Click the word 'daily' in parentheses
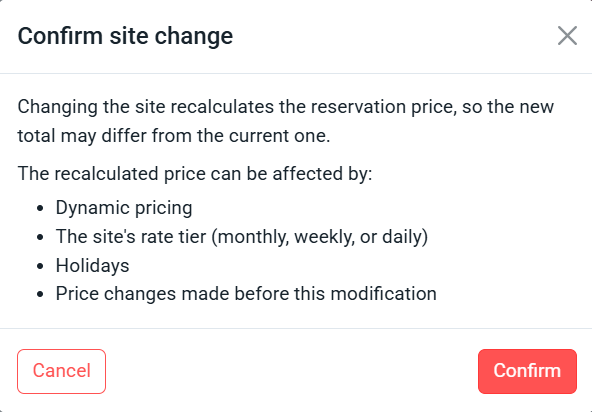 coord(402,237)
